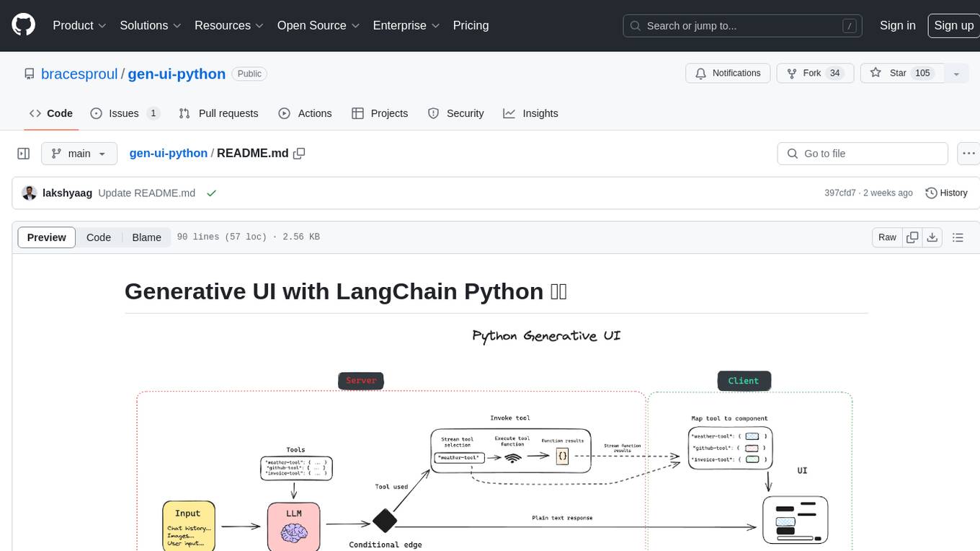Image resolution: width=980 pixels, height=551 pixels.
Task: Select the Blame view
Action: click(146, 237)
